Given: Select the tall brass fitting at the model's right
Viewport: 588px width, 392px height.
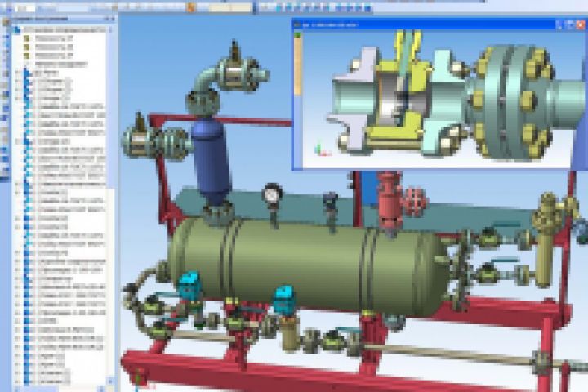Looking at the screenshot, I should (x=546, y=240).
